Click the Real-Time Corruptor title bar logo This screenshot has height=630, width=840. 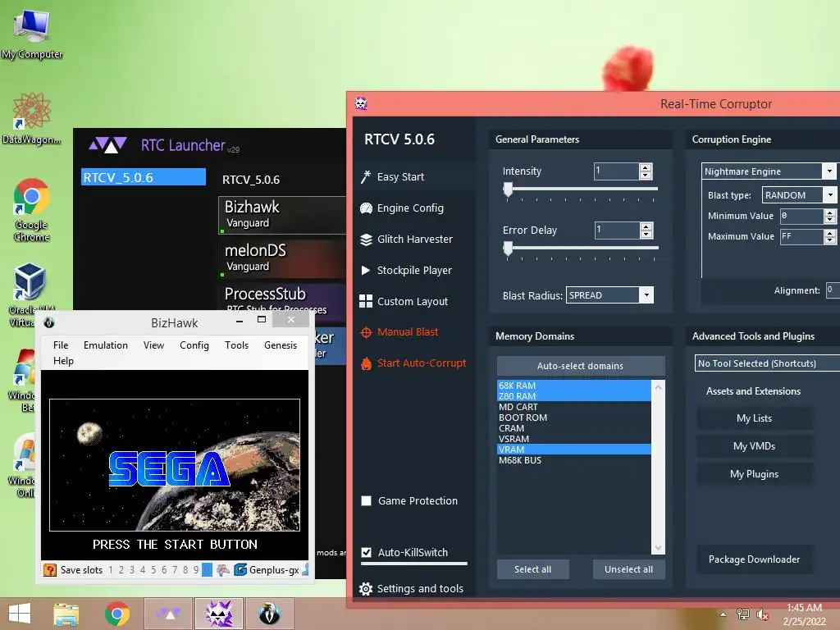pyautogui.click(x=361, y=103)
